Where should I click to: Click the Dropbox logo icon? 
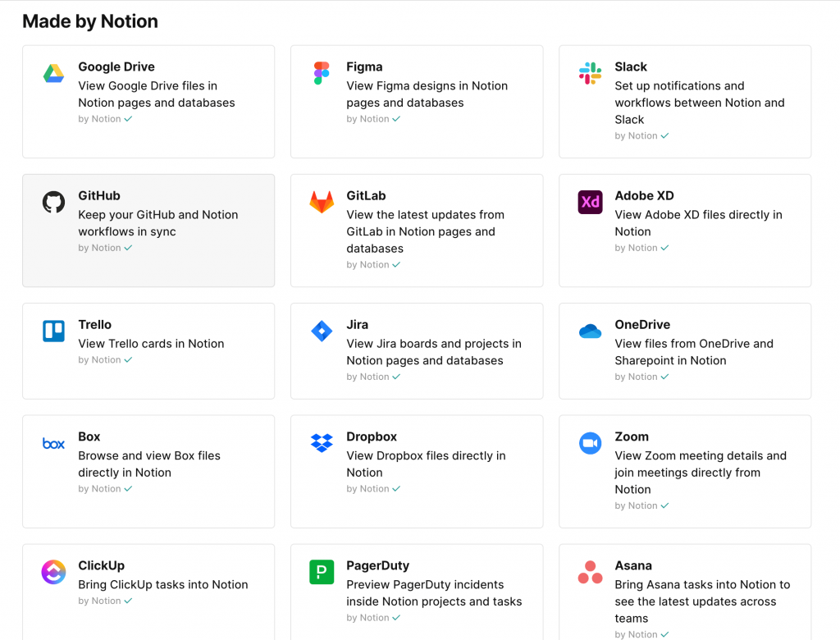(321, 444)
